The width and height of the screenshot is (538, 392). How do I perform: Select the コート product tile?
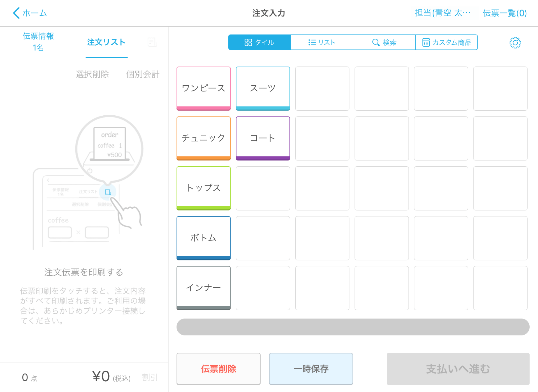coord(263,138)
